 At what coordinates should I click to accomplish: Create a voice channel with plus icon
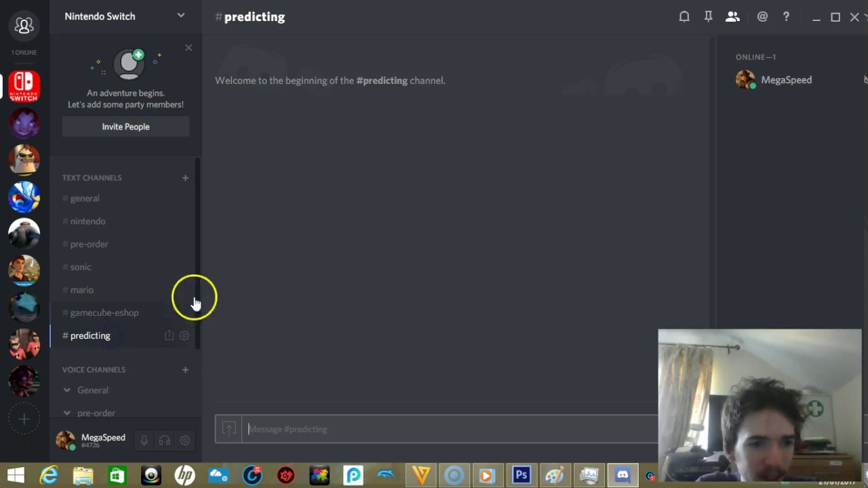[x=185, y=369]
